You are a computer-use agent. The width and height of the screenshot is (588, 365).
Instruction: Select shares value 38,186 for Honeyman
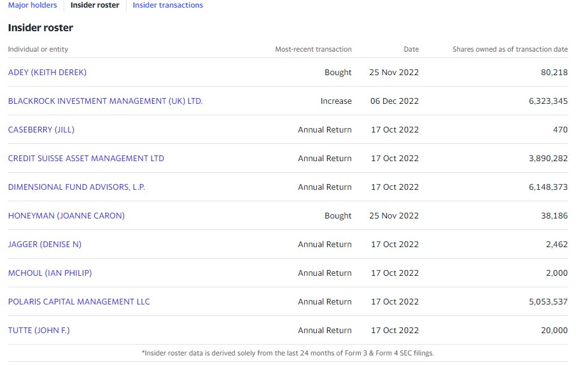click(554, 215)
